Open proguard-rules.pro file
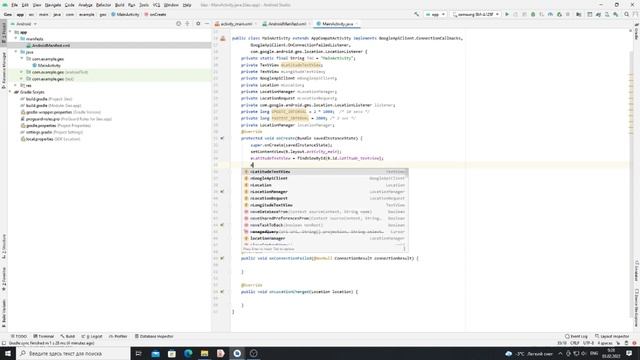 (66, 119)
